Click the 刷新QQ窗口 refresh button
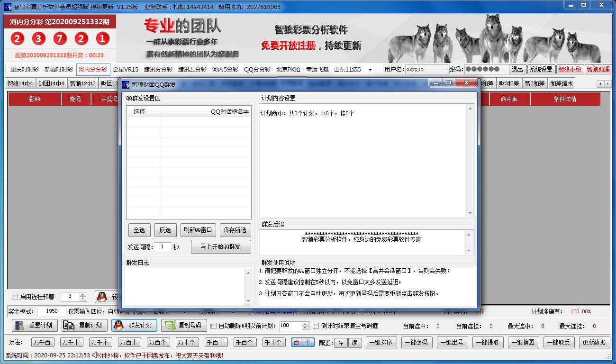The width and height of the screenshot is (616, 364). point(198,230)
